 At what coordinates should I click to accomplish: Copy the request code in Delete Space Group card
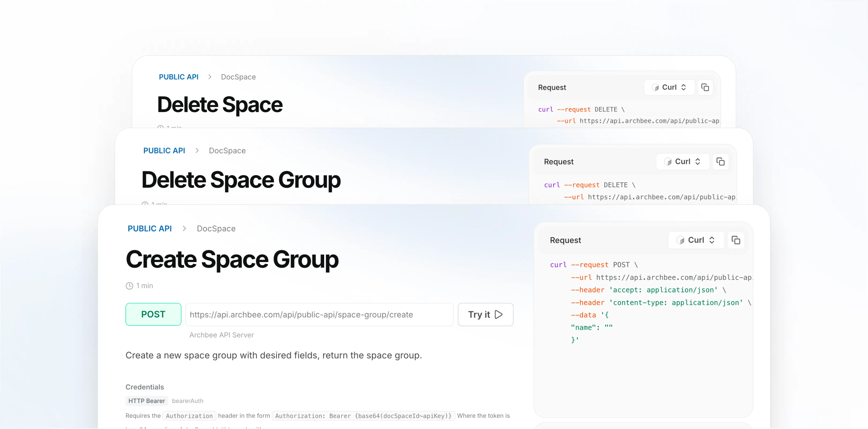click(720, 162)
